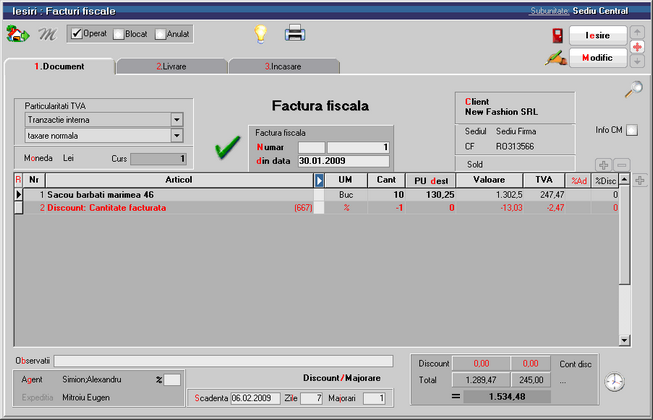The width and height of the screenshot is (653, 420).
Task: Click the Zile input field
Action: tap(311, 398)
